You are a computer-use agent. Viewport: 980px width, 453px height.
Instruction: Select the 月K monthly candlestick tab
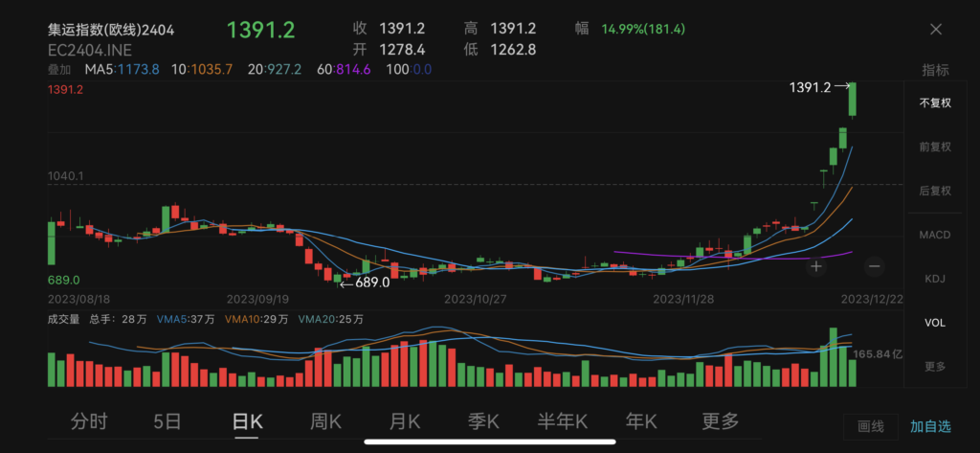click(x=405, y=421)
